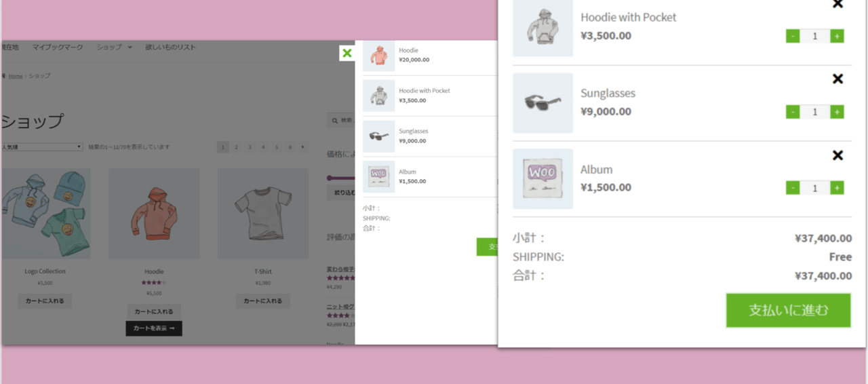Image resolution: width=868 pixels, height=384 pixels.
Task: Go to page 2 of products
Action: coord(236,147)
